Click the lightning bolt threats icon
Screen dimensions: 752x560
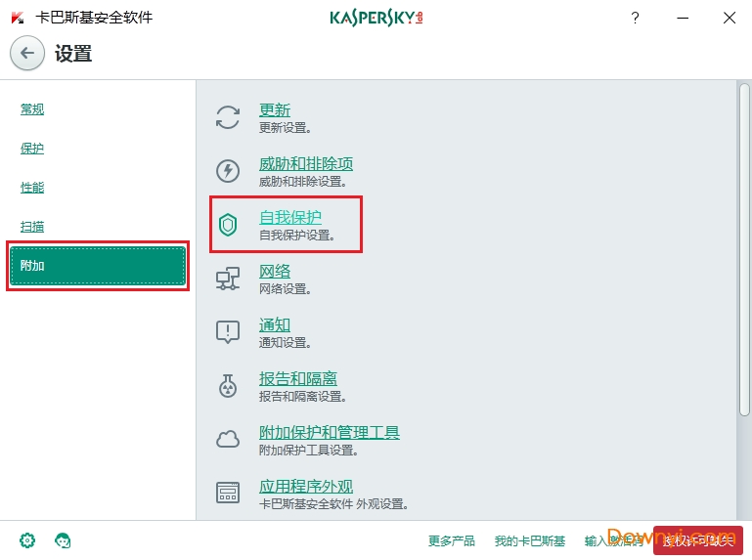pos(228,171)
